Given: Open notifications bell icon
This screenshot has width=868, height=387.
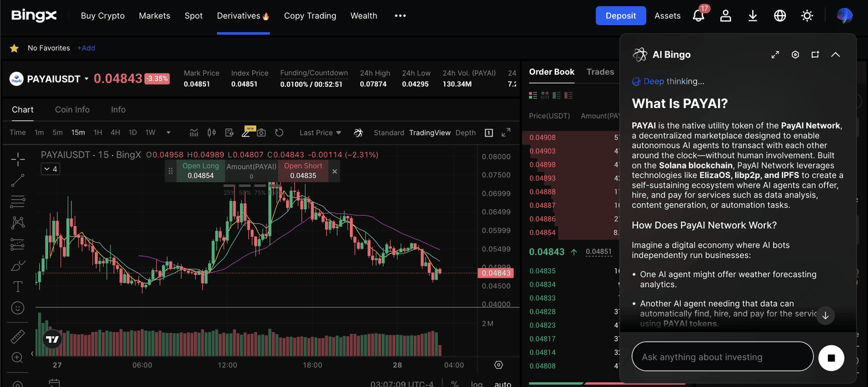Looking at the screenshot, I should (698, 16).
